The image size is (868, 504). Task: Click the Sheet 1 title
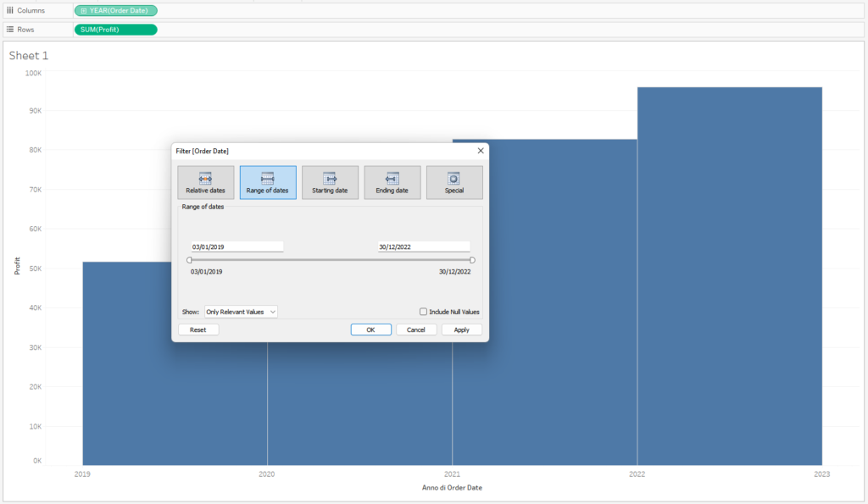(29, 55)
